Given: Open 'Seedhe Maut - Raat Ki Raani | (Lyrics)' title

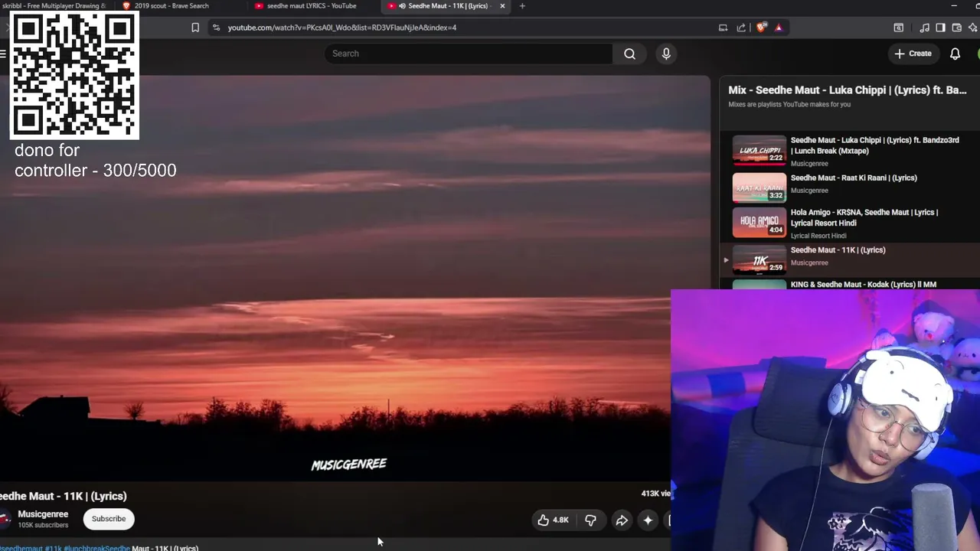Looking at the screenshot, I should (x=854, y=178).
